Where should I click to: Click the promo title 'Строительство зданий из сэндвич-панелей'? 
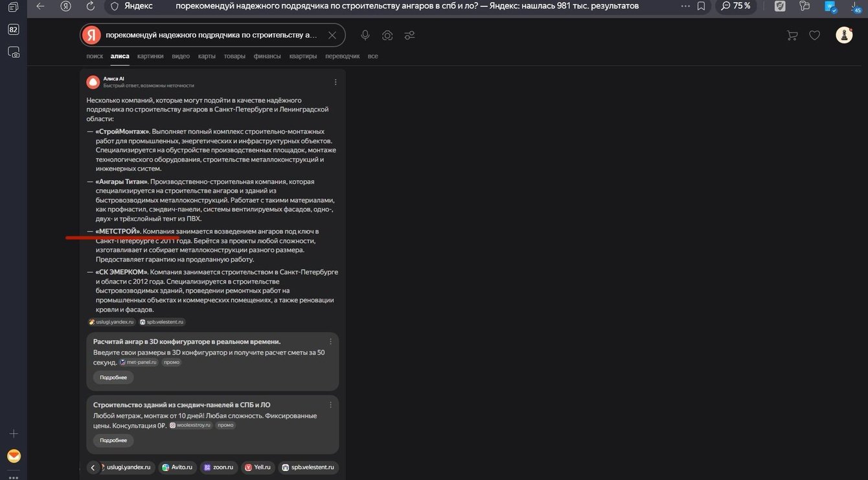point(182,405)
